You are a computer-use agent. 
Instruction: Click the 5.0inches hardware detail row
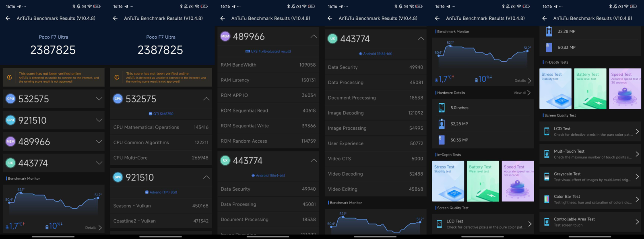[x=483, y=108]
